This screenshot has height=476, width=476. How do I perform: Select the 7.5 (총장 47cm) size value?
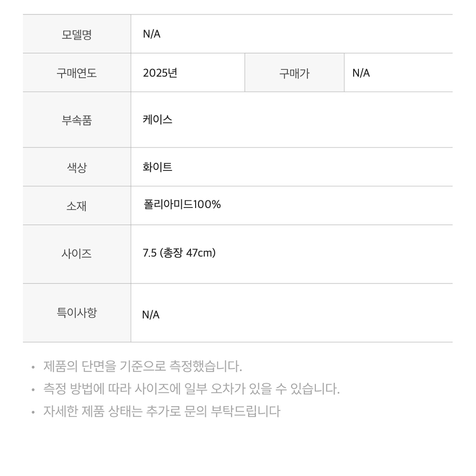(179, 253)
